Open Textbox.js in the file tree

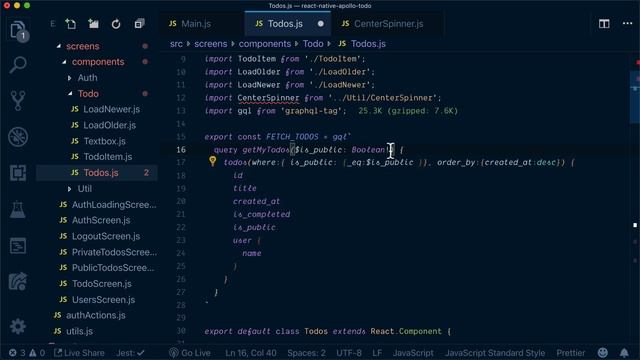(104, 141)
